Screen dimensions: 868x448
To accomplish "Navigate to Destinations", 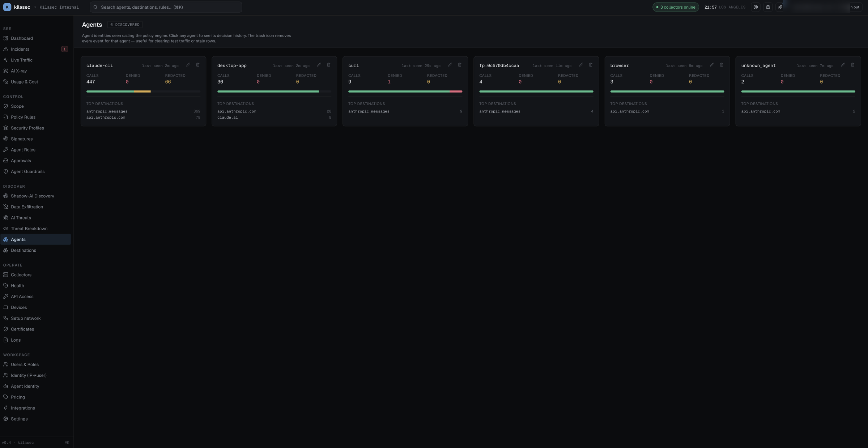I will [35, 250].
